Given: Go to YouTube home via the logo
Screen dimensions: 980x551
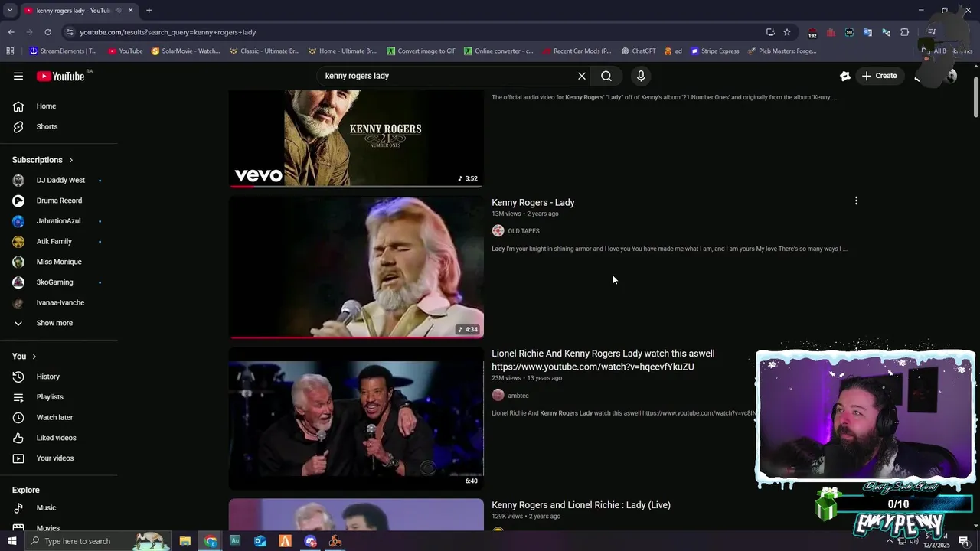Looking at the screenshot, I should tap(60, 76).
